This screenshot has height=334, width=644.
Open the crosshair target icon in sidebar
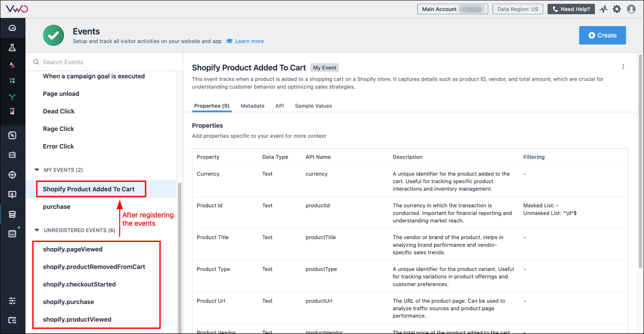pos(12,175)
